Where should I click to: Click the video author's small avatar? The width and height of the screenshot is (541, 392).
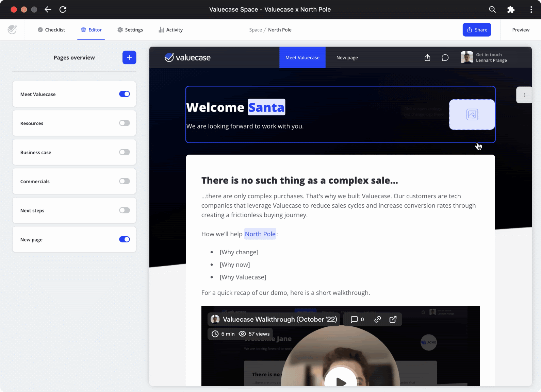(215, 319)
